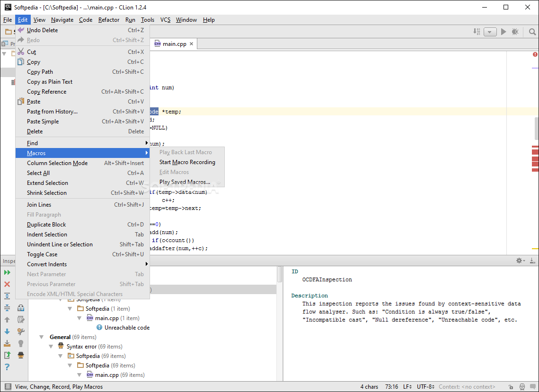Screen dimensions: 539x392
Task: Select Join Lines entry
Action: pyautogui.click(x=82, y=205)
